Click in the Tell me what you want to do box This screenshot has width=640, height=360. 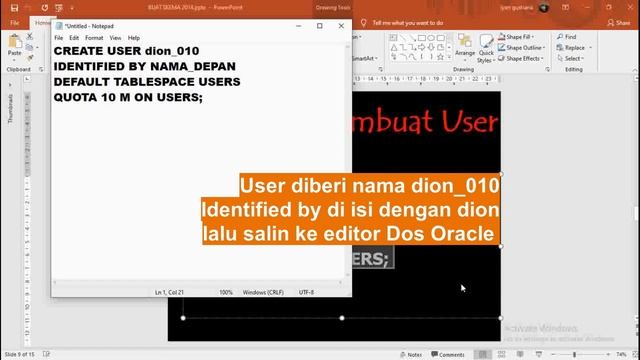click(407, 23)
